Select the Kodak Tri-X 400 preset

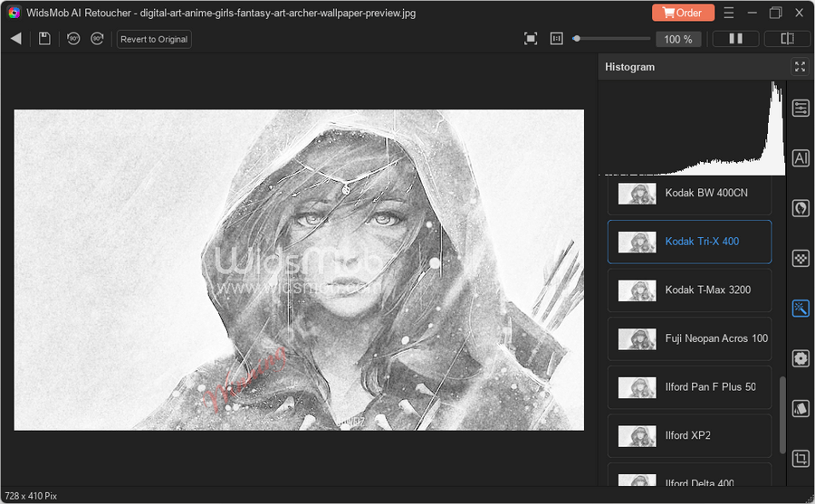click(x=689, y=242)
